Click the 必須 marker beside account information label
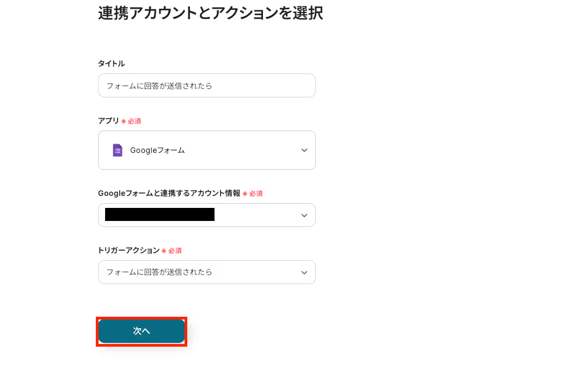 (x=256, y=194)
